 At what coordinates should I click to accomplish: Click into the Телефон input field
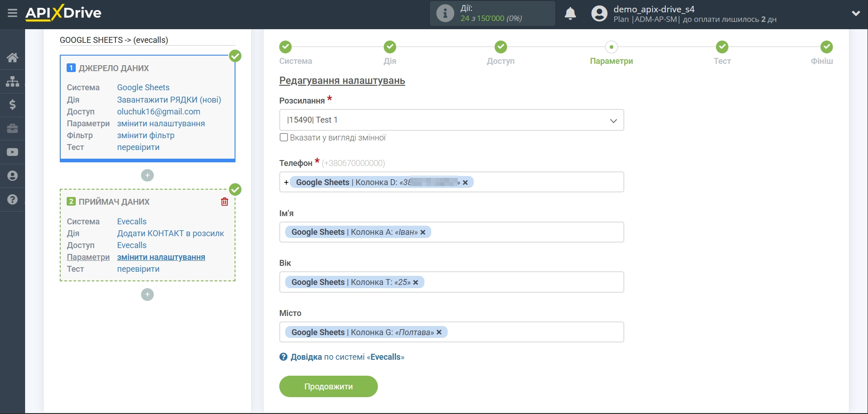451,182
